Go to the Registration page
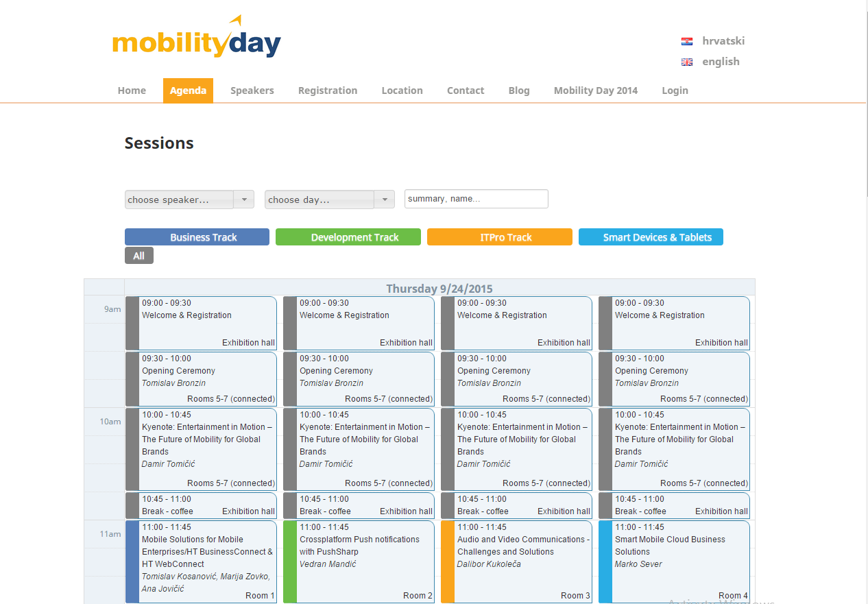 (x=328, y=90)
